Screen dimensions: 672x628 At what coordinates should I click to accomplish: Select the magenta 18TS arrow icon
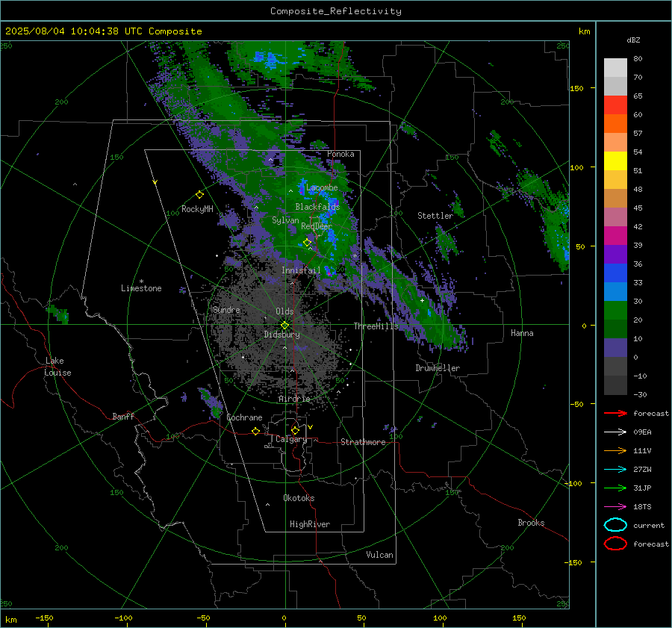(615, 507)
